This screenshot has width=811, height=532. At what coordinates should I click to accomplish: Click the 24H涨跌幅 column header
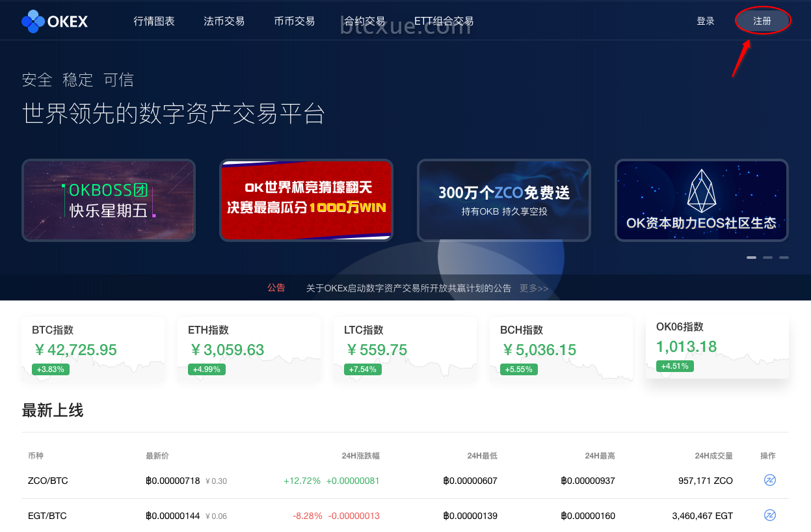[x=361, y=456]
